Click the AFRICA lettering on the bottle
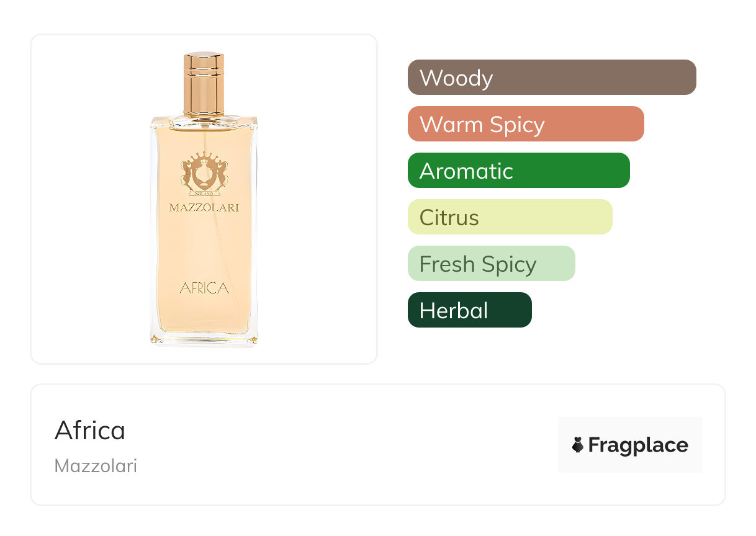The image size is (756, 536). (x=204, y=288)
